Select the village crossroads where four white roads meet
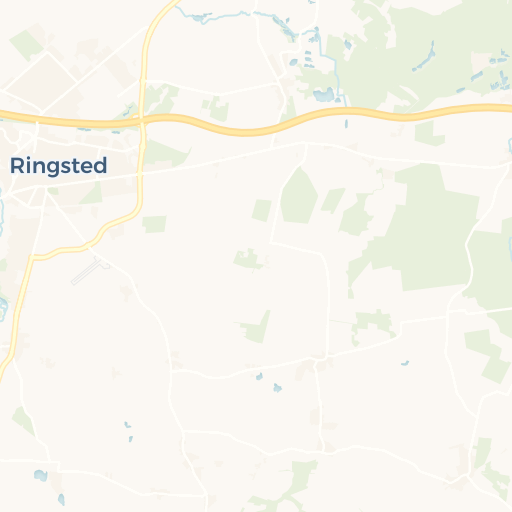 [x=318, y=360]
